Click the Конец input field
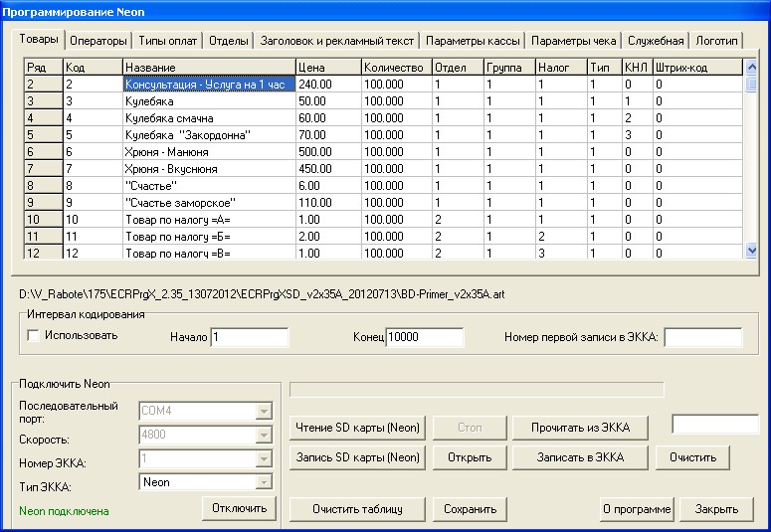 coord(425,337)
